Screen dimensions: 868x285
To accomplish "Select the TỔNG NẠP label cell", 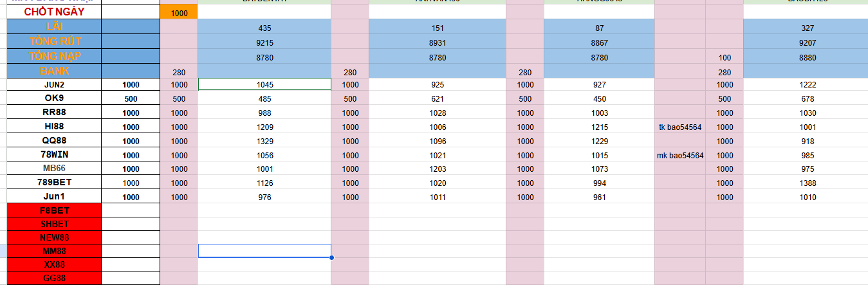I will point(54,57).
